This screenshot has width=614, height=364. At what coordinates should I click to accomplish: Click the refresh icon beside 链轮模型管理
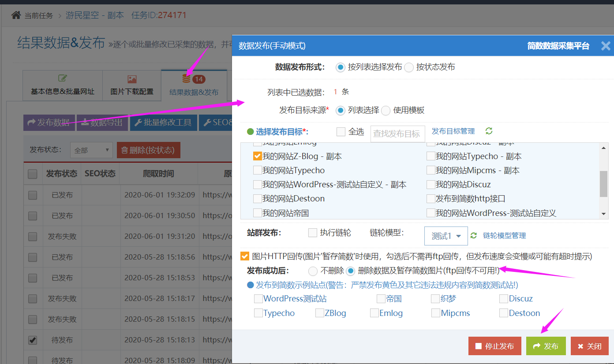(473, 235)
